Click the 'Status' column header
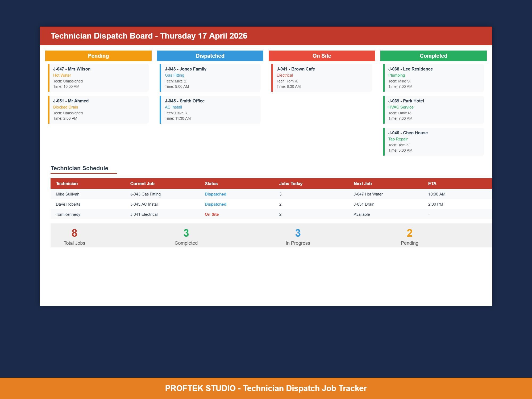Viewport: 532px width, 399px height. coord(211,184)
